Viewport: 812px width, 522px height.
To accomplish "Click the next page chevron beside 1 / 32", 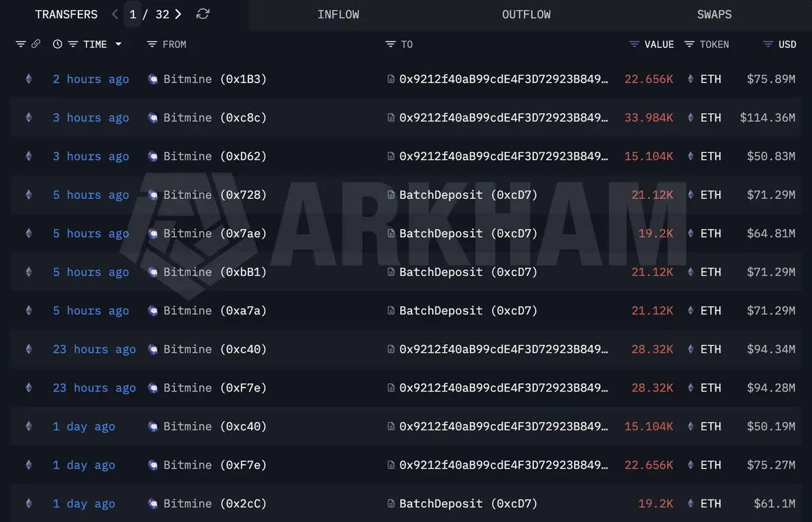I will pyautogui.click(x=177, y=14).
